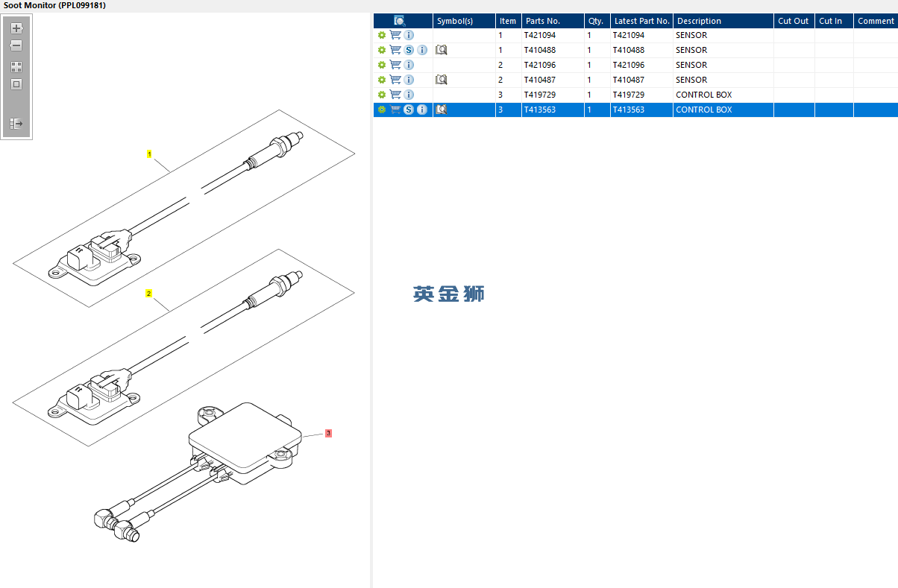Add T413563 control box to cart
The width and height of the screenshot is (898, 588).
pyautogui.click(x=395, y=110)
